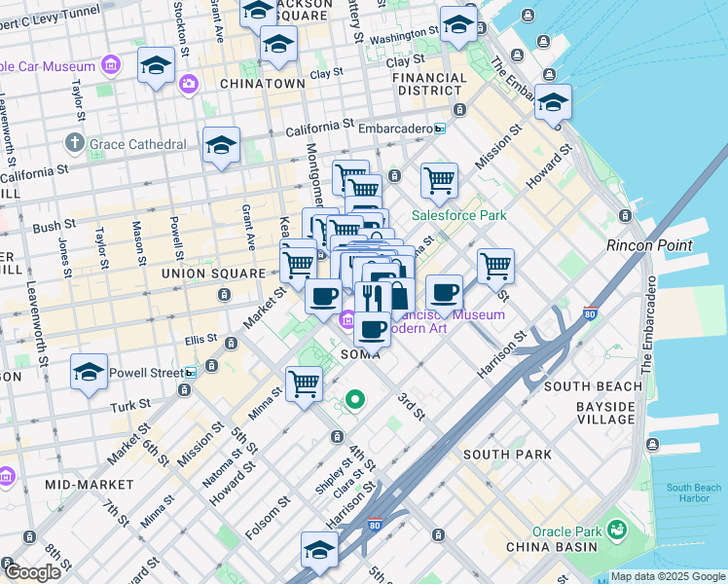Select transit stop icon beside Ellis St label
728x584 pixels.
pos(231,344)
